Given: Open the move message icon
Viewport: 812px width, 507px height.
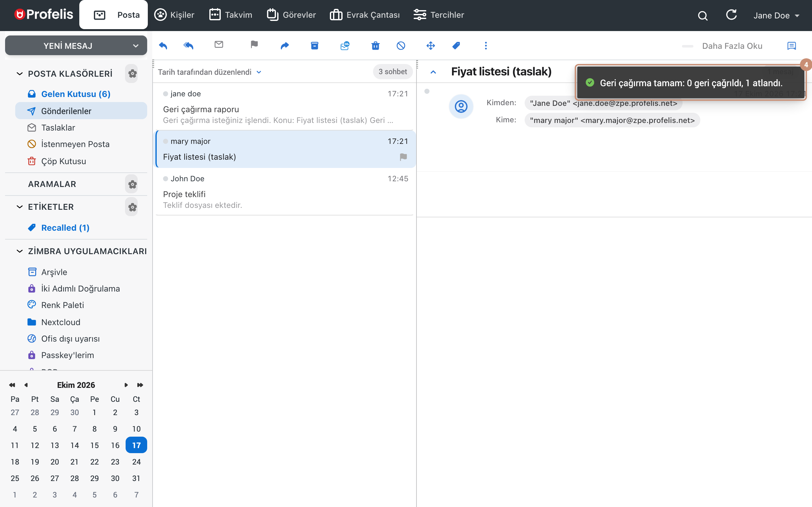Looking at the screenshot, I should 431,46.
